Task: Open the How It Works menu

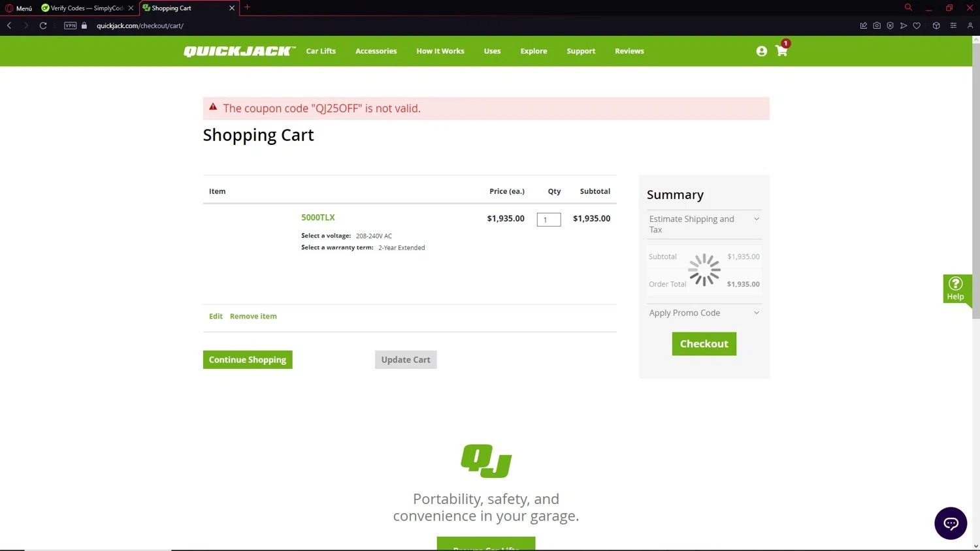Action: click(440, 51)
